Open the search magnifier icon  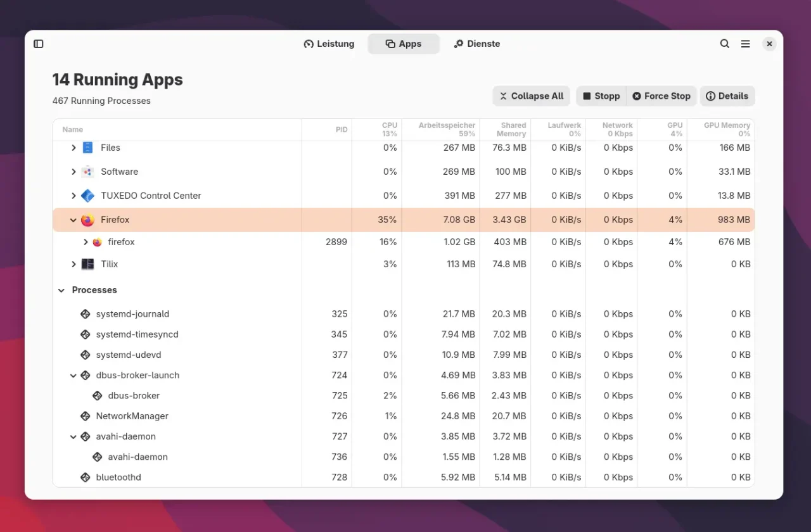point(725,44)
